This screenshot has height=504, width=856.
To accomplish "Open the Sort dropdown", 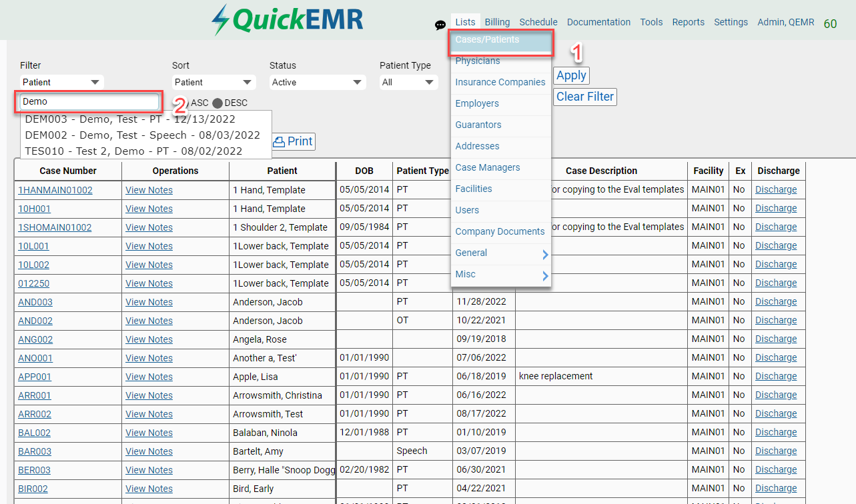I will pos(214,82).
